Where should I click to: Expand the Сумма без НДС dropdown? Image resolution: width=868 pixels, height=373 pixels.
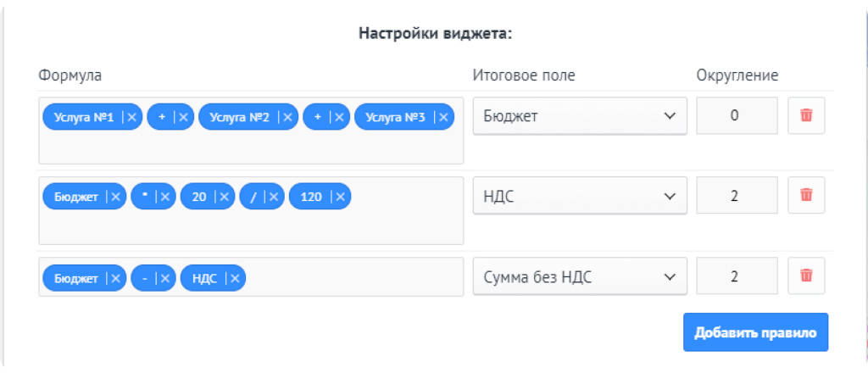pyautogui.click(x=579, y=276)
